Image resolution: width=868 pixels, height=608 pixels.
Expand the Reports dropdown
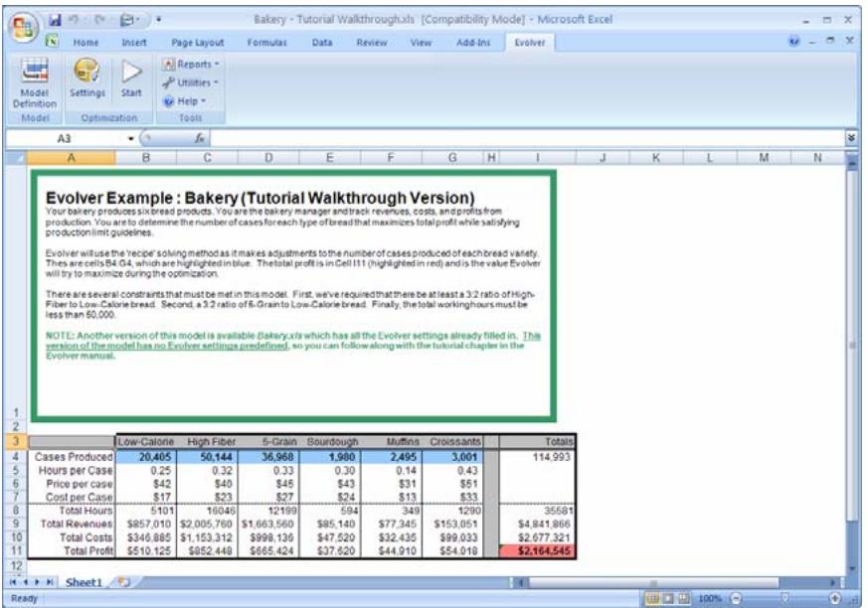[x=190, y=65]
